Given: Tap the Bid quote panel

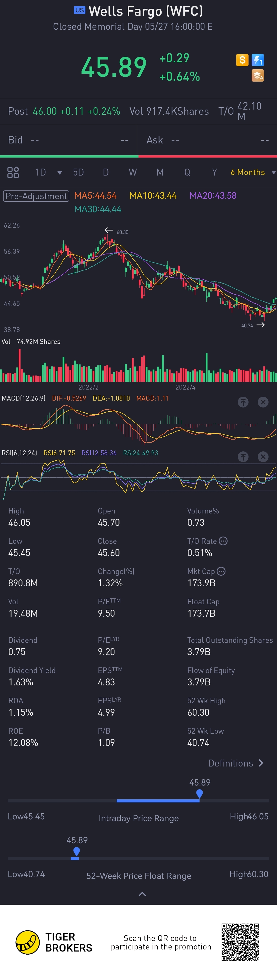Looking at the screenshot, I should point(68,140).
